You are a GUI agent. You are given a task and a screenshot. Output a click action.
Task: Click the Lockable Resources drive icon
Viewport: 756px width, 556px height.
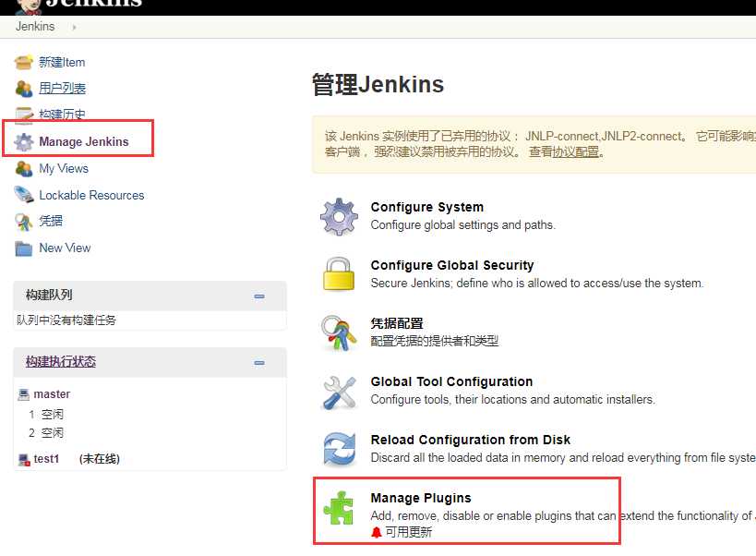tap(24, 195)
